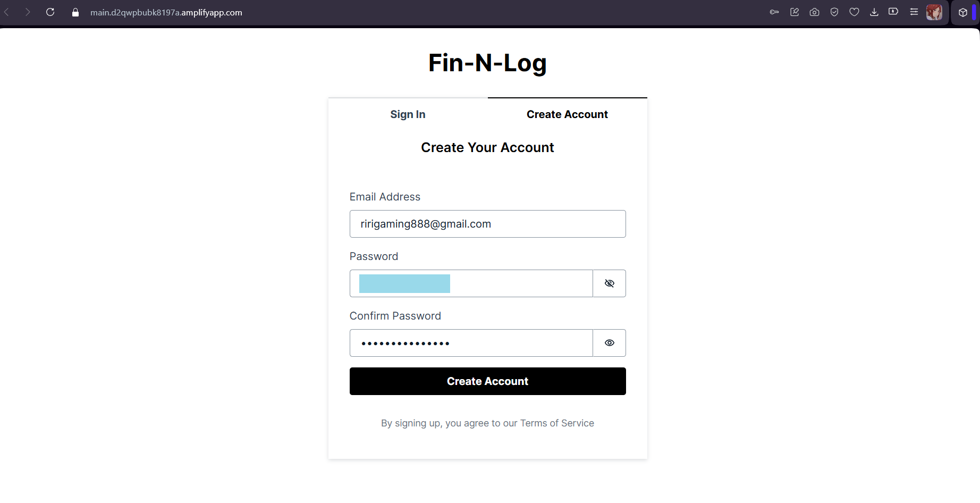This screenshot has height=503, width=980.
Task: Click the battery status icon
Action: coord(893,11)
